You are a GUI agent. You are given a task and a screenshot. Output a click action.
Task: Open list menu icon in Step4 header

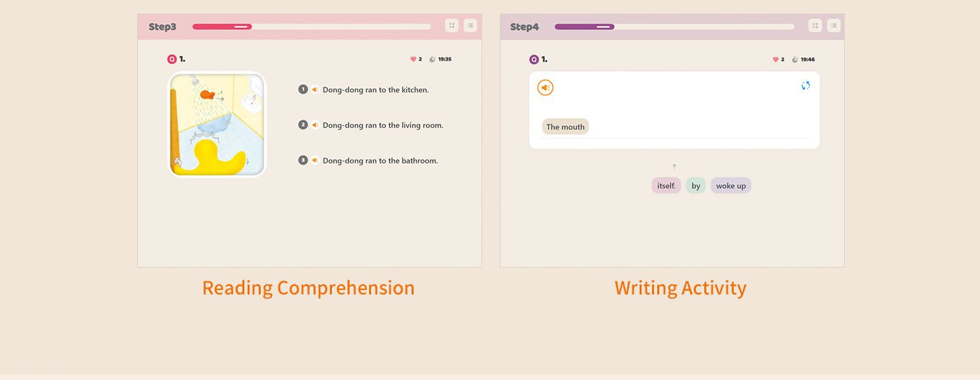coord(834,26)
